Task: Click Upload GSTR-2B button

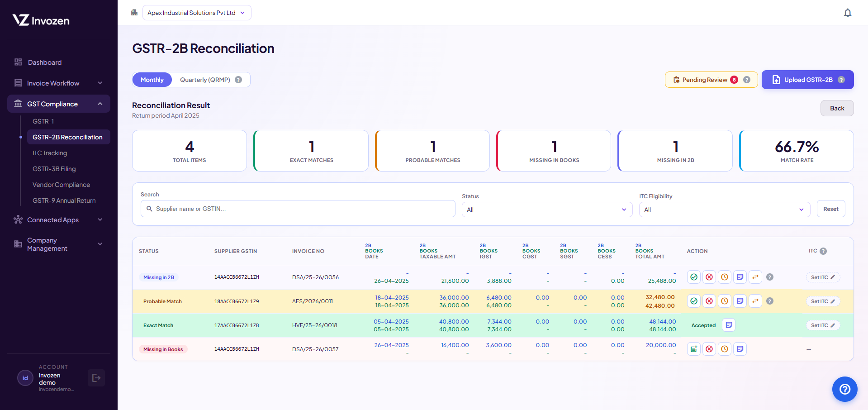Action: pyautogui.click(x=807, y=80)
